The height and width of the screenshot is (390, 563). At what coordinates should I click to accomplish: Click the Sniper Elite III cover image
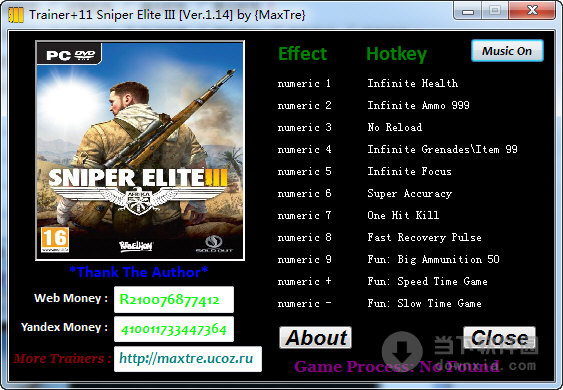(140, 150)
